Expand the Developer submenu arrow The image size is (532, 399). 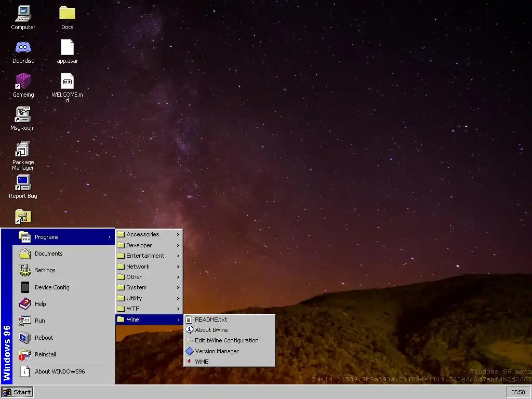pyautogui.click(x=178, y=245)
